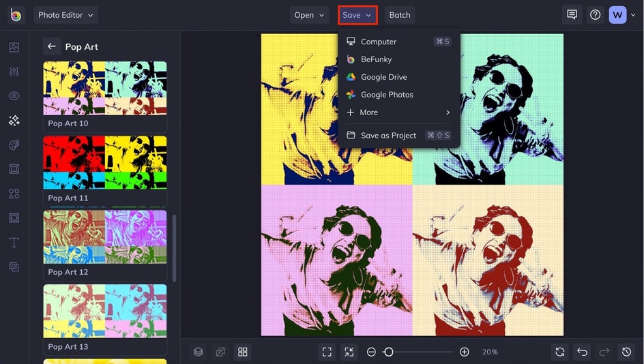Screen dimensions: 644x364
Task: Open the layers panel icon
Action: (199, 352)
